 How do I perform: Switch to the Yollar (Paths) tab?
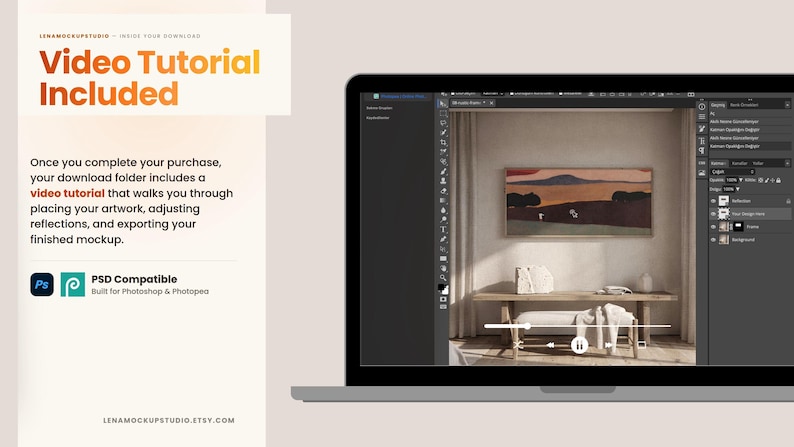[x=758, y=163]
